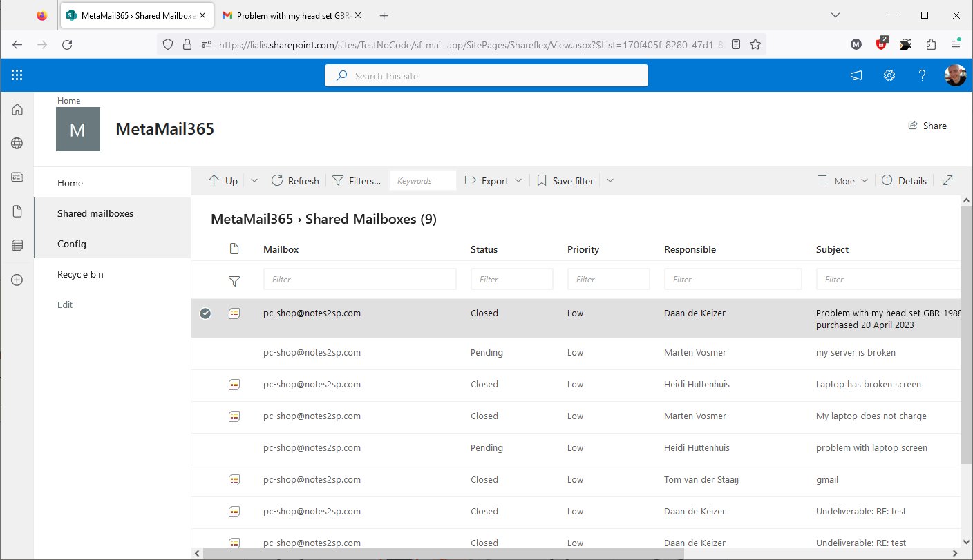This screenshot has height=560, width=973.
Task: Click item icon of gmail row
Action: click(234, 480)
